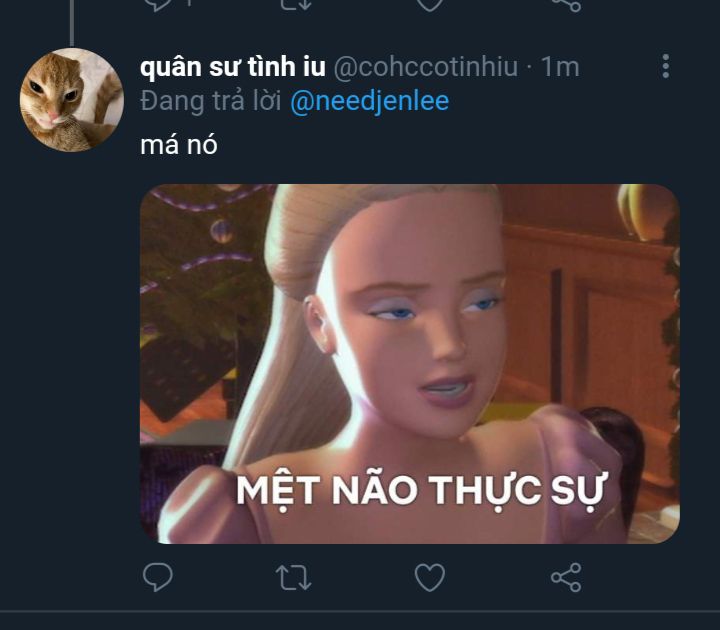Retweet the quân sư tình iu post
The image size is (720, 630).
point(293,577)
